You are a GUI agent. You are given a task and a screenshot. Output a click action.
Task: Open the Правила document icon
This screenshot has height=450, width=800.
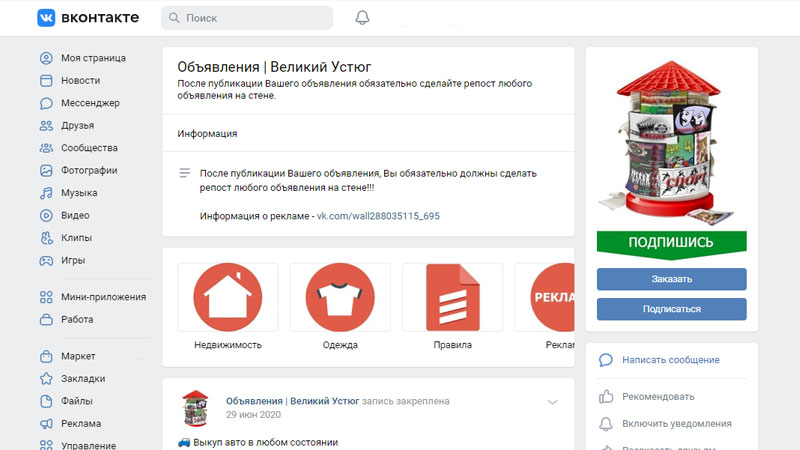(x=453, y=297)
